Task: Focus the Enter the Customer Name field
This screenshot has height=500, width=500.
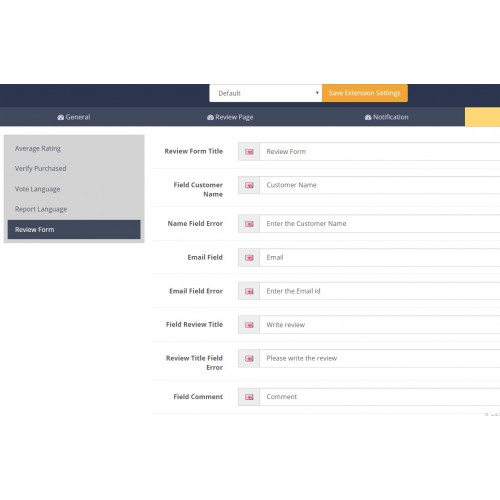Action: pos(380,224)
